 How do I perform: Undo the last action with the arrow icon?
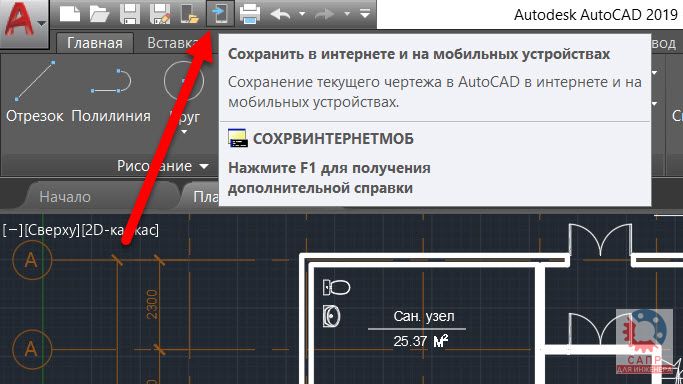point(281,14)
